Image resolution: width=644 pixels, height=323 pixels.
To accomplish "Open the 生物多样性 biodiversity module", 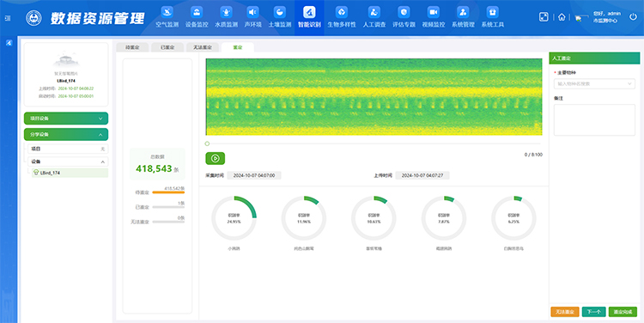I will 341,17.
